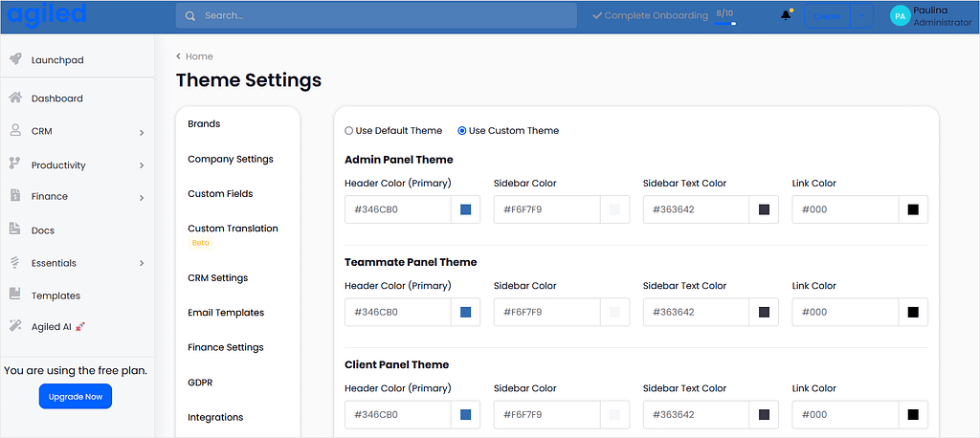
Task: Open CRM Settings section
Action: pyautogui.click(x=217, y=277)
